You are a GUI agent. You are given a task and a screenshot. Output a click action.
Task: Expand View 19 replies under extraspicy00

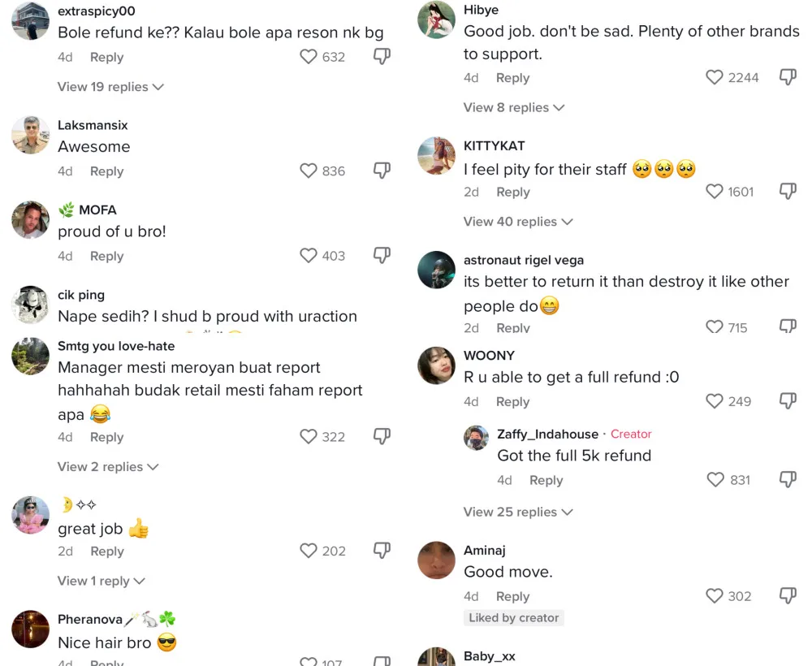click(x=110, y=87)
